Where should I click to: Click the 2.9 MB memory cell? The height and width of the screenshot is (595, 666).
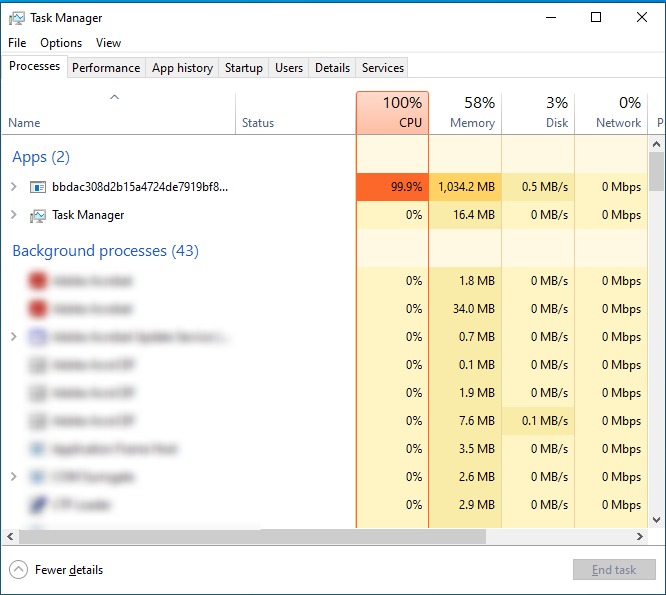click(x=465, y=505)
